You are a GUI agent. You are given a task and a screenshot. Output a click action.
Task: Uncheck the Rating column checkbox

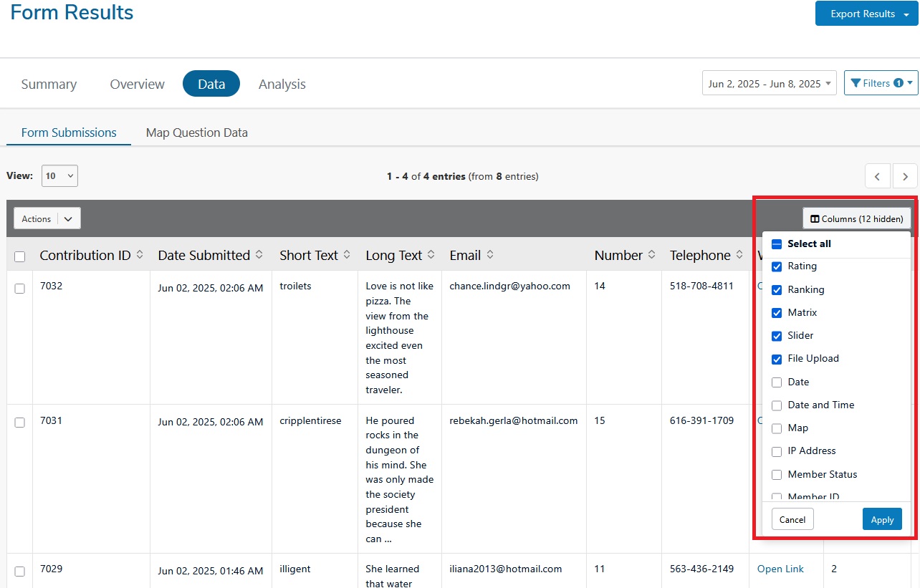(777, 266)
